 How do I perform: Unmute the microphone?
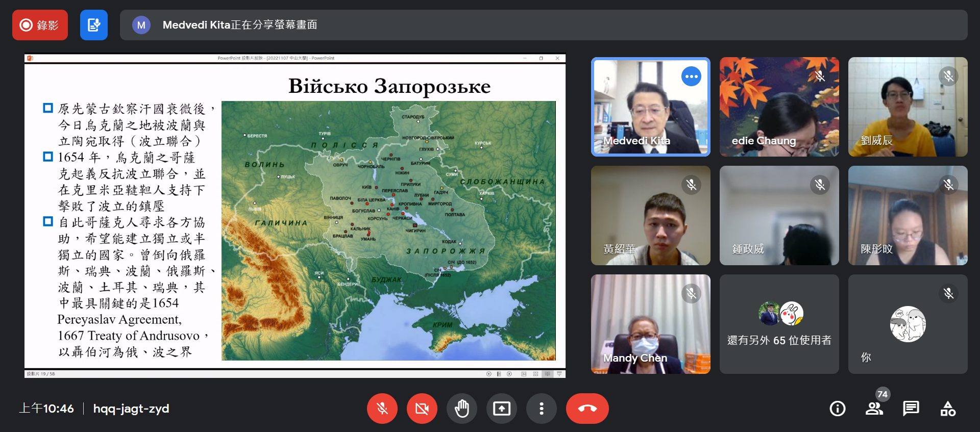pyautogui.click(x=382, y=409)
